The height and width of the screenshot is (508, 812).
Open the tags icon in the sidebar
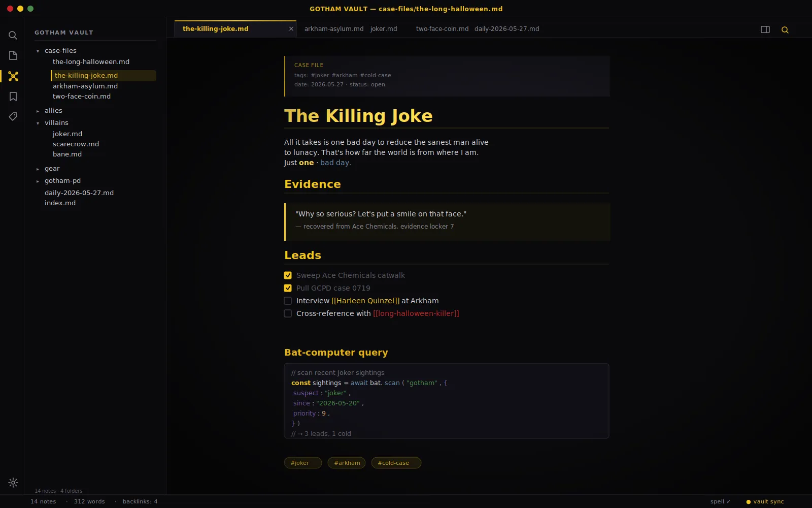(x=13, y=117)
